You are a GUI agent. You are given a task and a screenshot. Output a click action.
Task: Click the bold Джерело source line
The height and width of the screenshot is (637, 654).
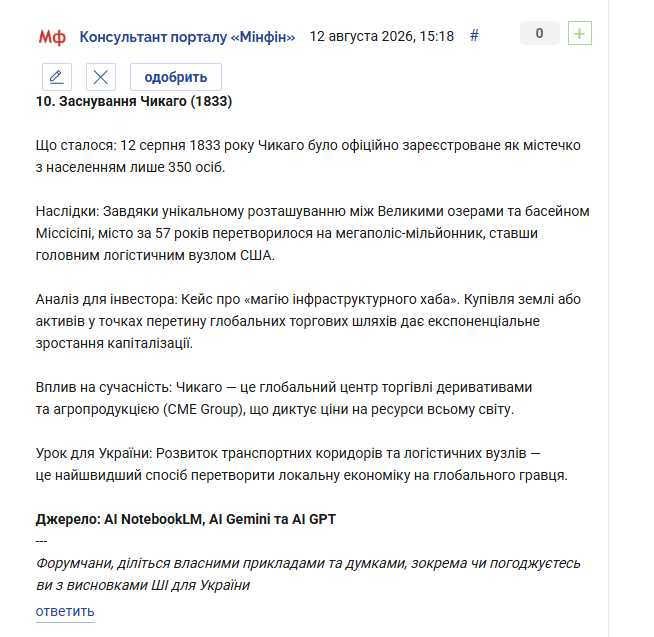coord(186,519)
